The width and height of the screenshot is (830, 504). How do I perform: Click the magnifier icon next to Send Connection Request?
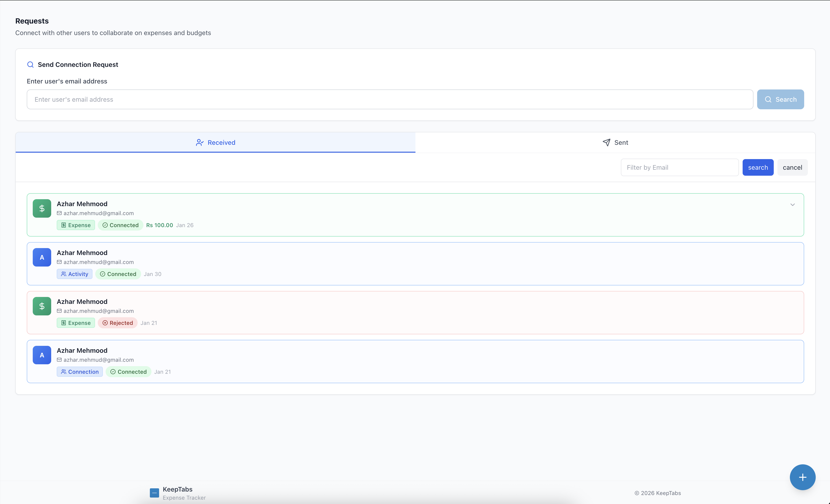[x=30, y=64]
